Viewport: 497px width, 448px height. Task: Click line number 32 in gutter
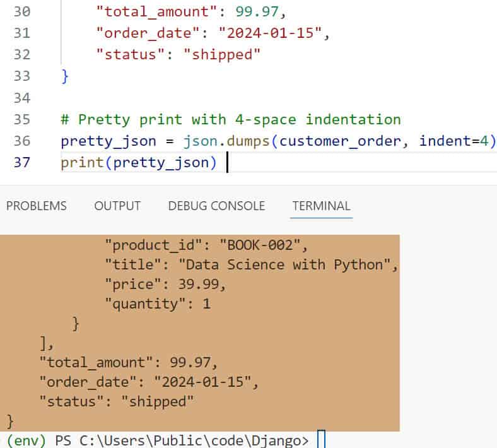(22, 54)
